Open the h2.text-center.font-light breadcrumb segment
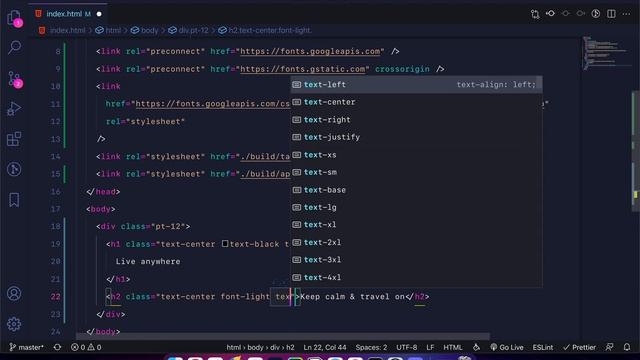This screenshot has height=360, width=640. click(269, 30)
